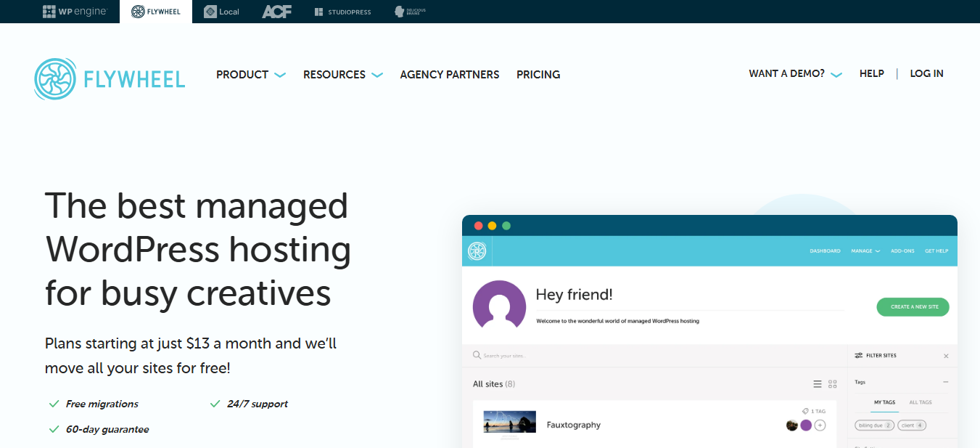The width and height of the screenshot is (980, 448).
Task: Select the Local brand tab
Action: (221, 12)
